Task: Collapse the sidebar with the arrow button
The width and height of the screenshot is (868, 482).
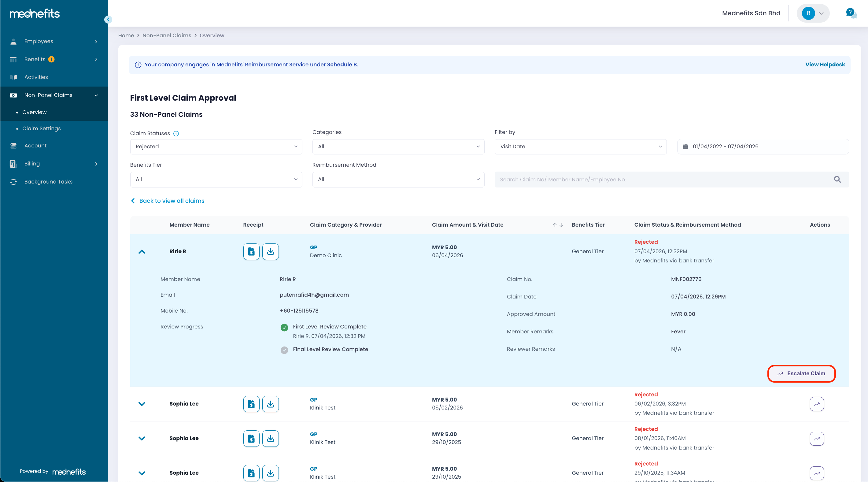Action: (108, 20)
